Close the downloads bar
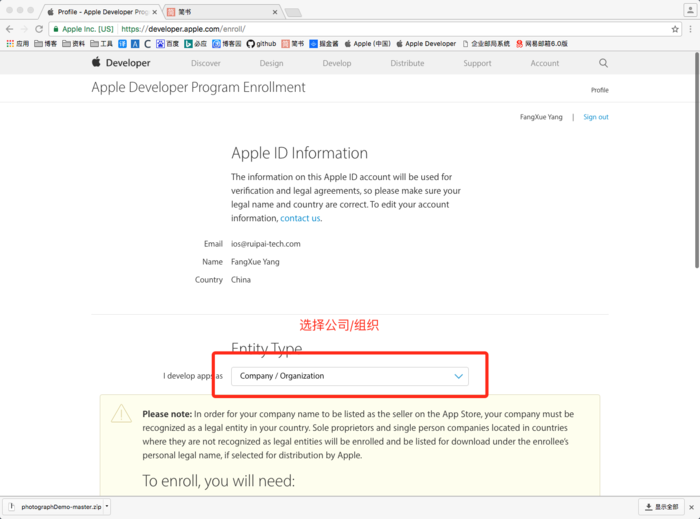 (691, 507)
